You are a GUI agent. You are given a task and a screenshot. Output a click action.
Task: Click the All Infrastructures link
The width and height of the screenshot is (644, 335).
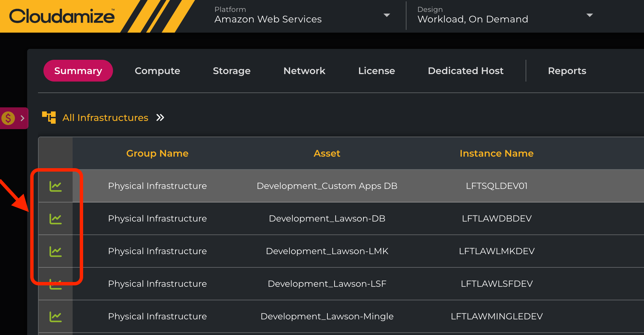coord(105,118)
